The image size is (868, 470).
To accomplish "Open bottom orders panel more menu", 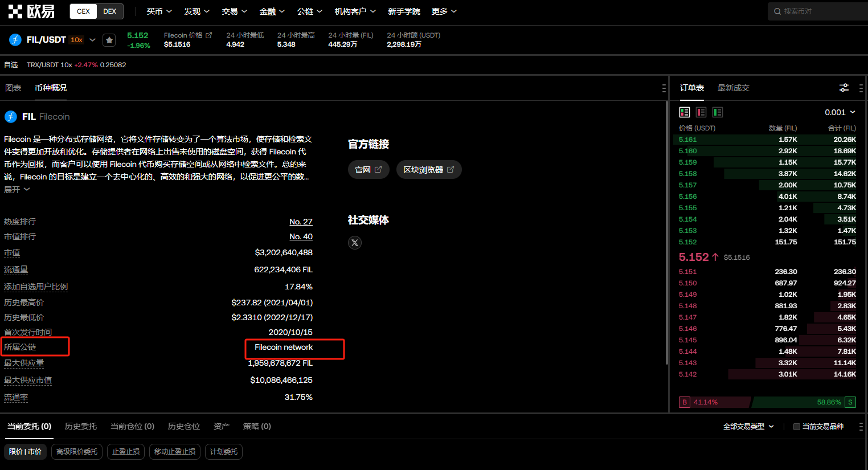I will [x=861, y=426].
